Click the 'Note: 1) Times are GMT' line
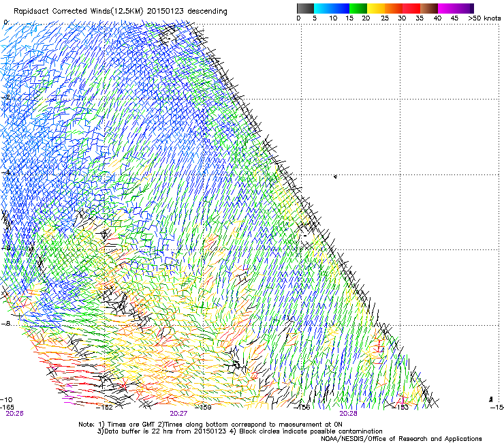 click(210, 425)
